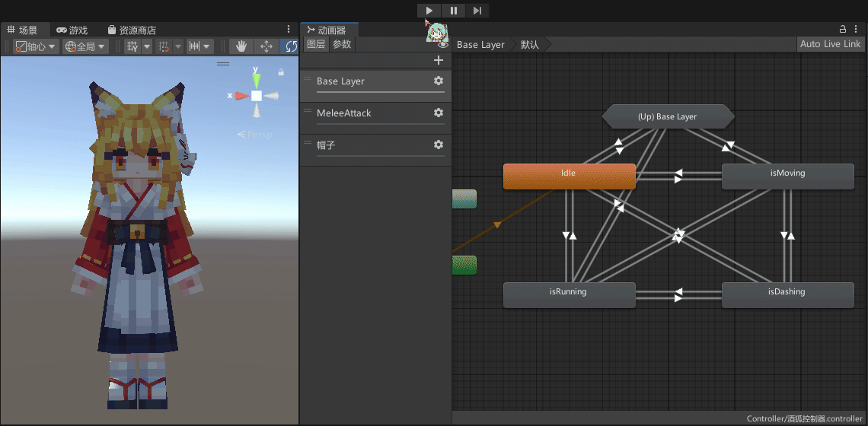Select the Base Layer row
Viewport: 868px width, 426px height.
click(376, 86)
